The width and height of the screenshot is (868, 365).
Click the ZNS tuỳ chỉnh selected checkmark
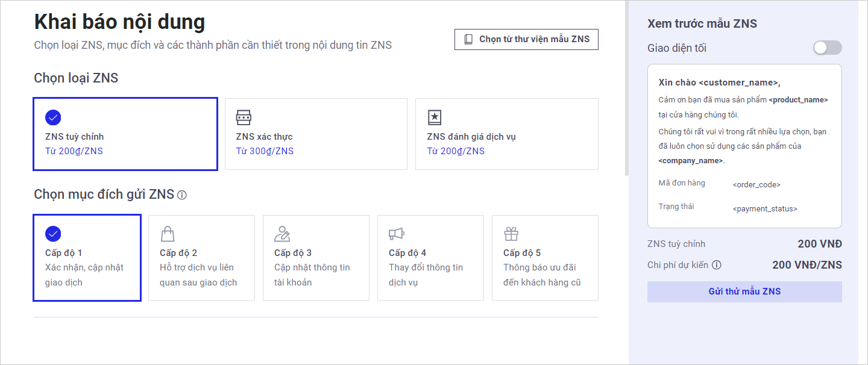pyautogui.click(x=53, y=117)
